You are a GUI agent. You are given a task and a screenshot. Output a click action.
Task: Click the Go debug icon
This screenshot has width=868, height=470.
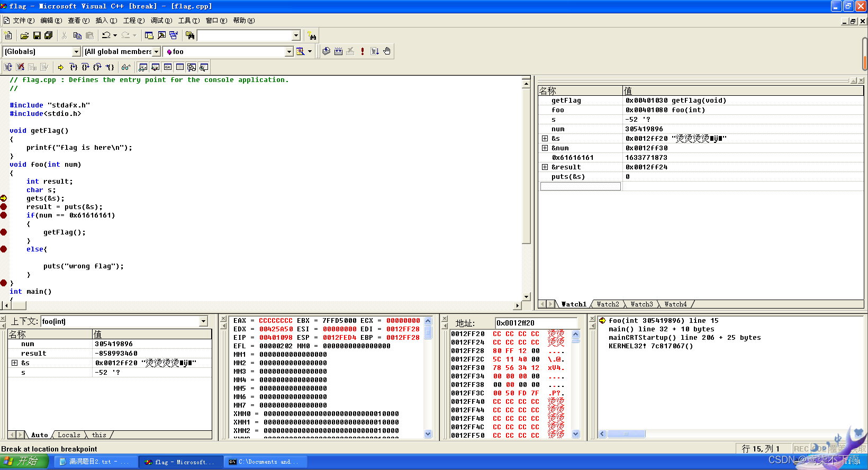(x=375, y=51)
